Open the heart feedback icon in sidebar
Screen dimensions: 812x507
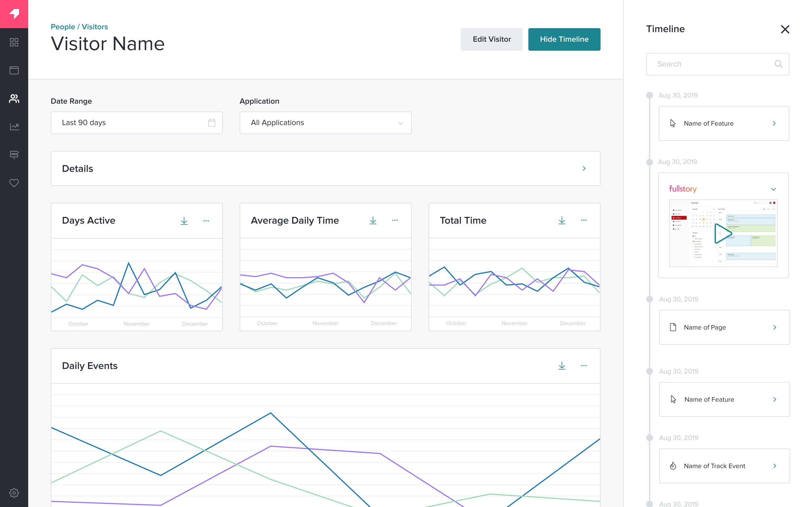14,183
